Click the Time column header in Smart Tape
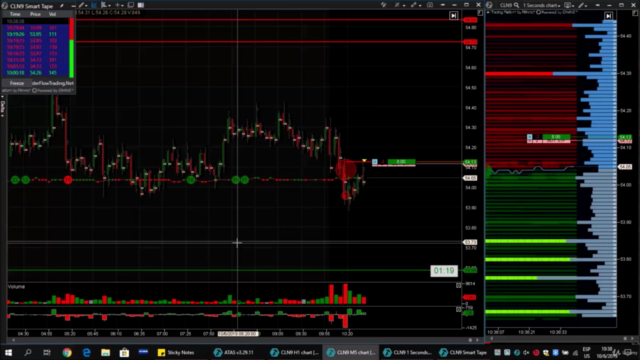The height and width of the screenshot is (360, 640). pyautogui.click(x=15, y=14)
